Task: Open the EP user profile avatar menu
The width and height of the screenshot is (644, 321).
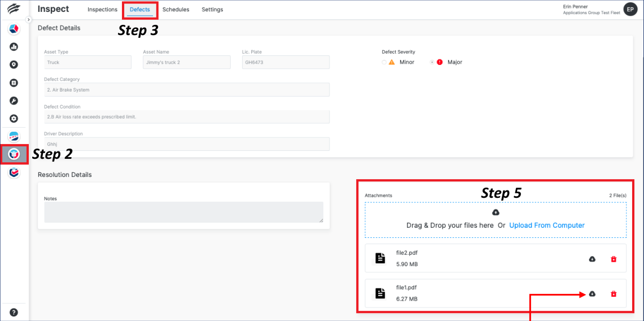Action: 630,9
